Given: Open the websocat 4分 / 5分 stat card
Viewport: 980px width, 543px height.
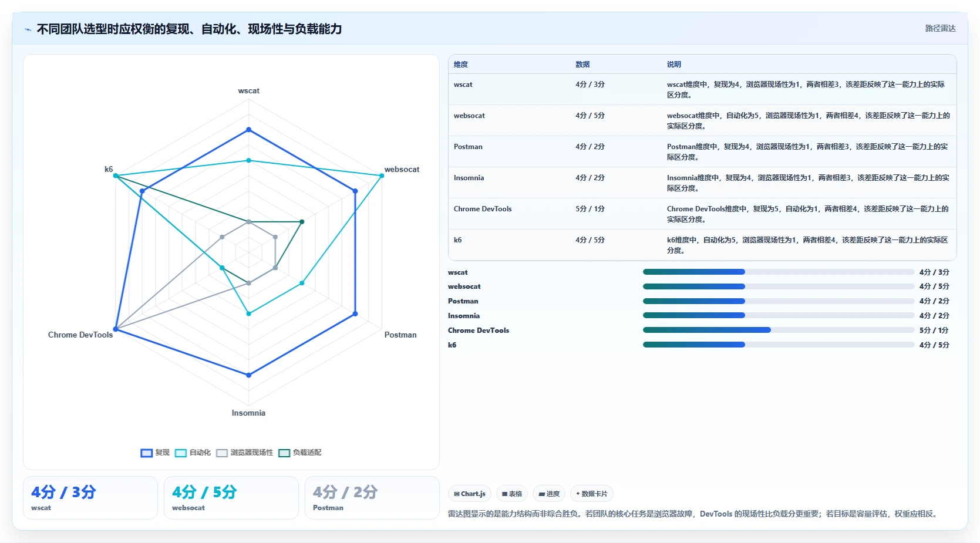Looking at the screenshot, I should click(x=231, y=498).
